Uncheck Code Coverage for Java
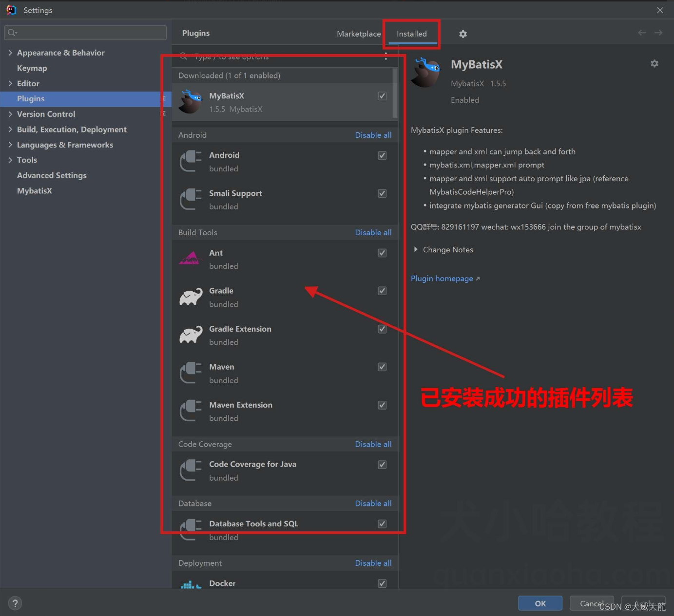 click(382, 465)
